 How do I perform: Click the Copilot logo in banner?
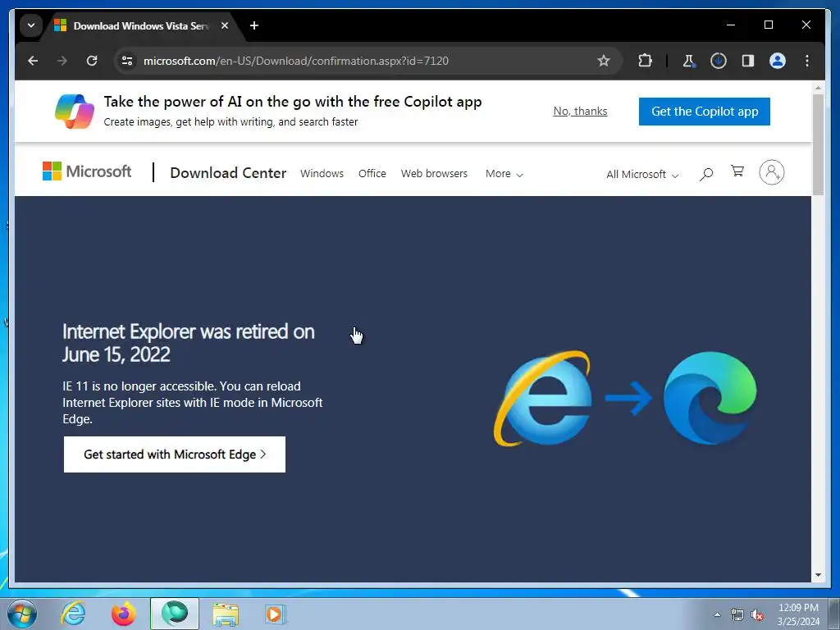[x=75, y=112]
